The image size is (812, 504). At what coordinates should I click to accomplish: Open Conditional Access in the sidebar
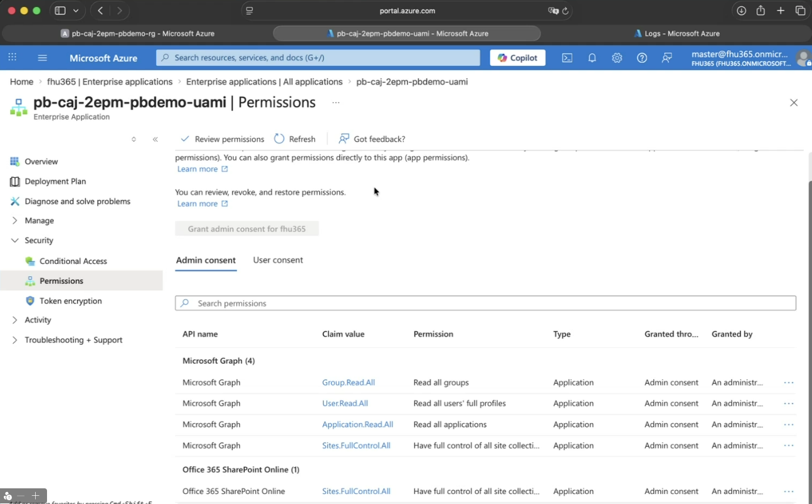[x=73, y=261]
